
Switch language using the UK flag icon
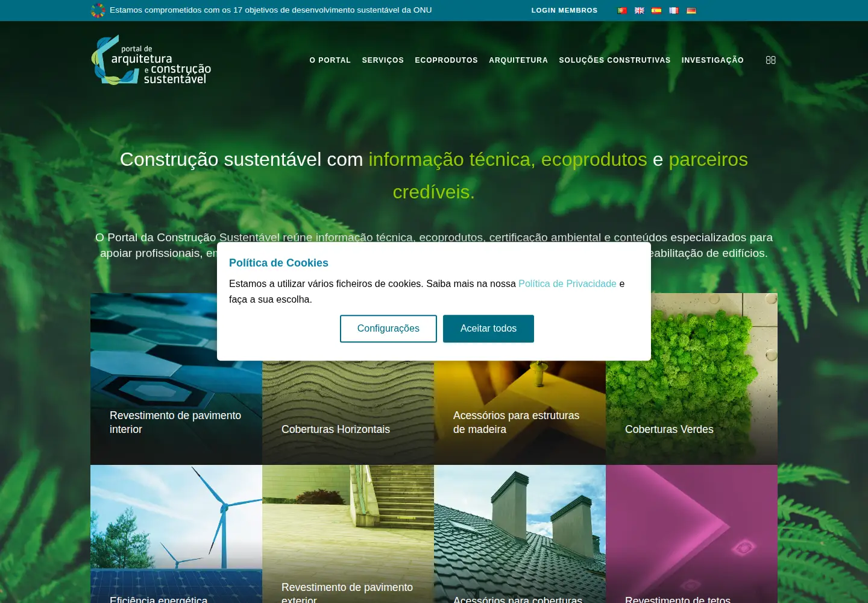pyautogui.click(x=640, y=10)
